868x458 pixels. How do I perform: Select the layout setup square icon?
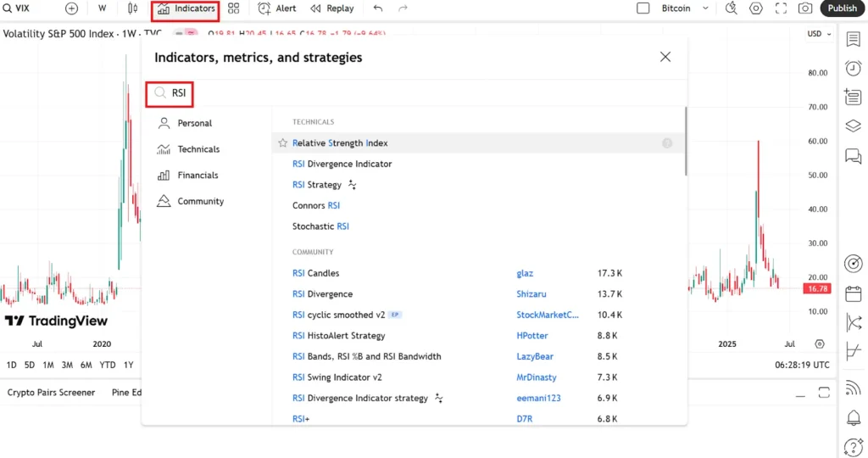tap(643, 8)
